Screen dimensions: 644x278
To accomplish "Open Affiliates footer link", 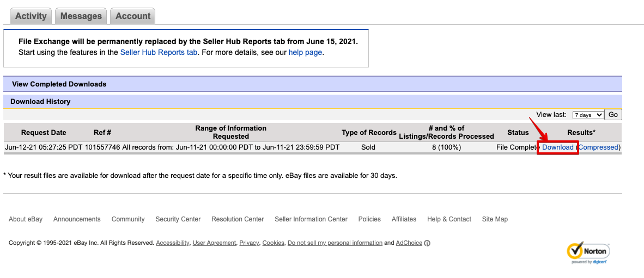I will pyautogui.click(x=404, y=219).
